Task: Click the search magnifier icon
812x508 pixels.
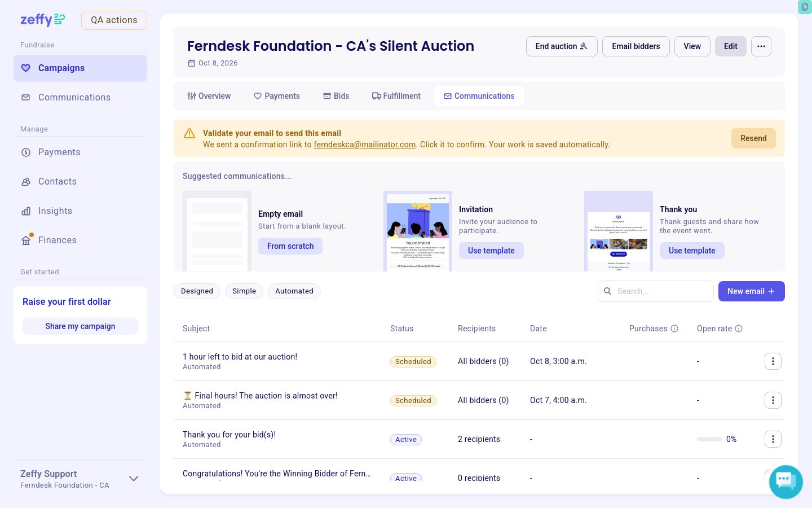Action: point(607,291)
